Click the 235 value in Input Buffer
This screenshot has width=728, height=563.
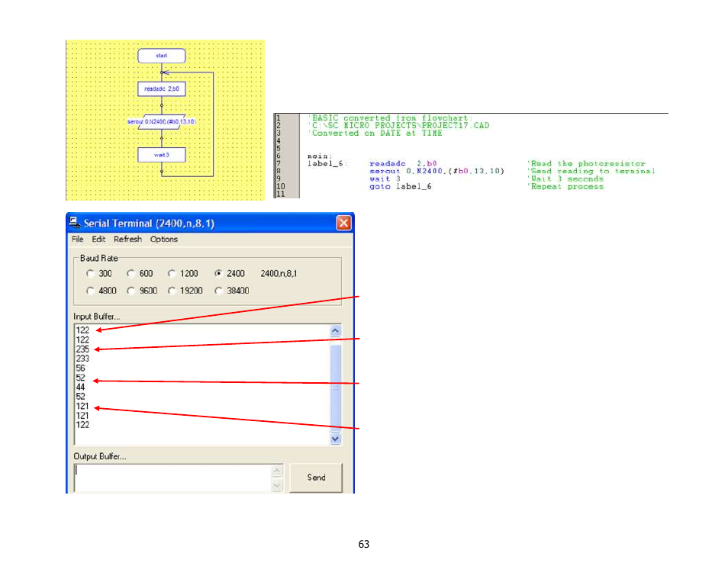[82, 349]
